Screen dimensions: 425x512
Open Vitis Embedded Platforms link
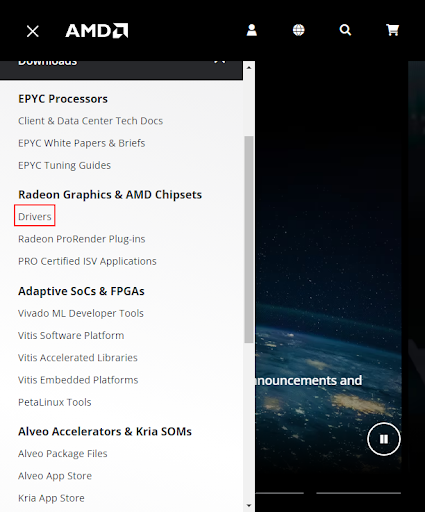click(x=78, y=380)
